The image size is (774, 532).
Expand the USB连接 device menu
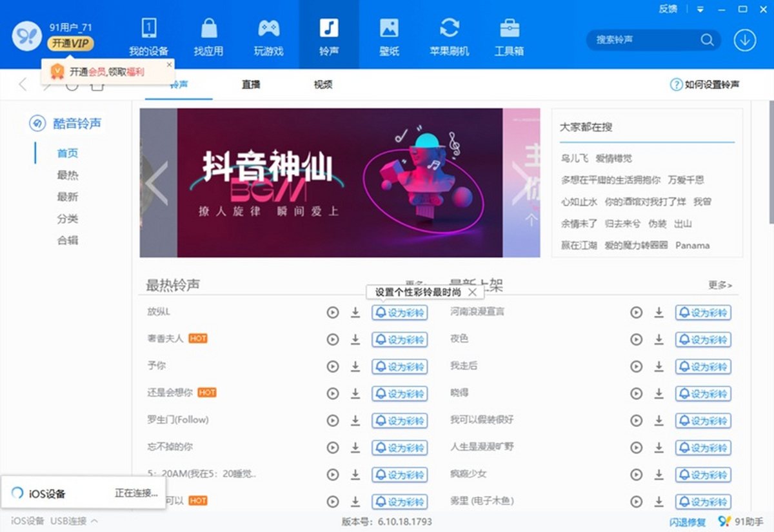pos(74,521)
